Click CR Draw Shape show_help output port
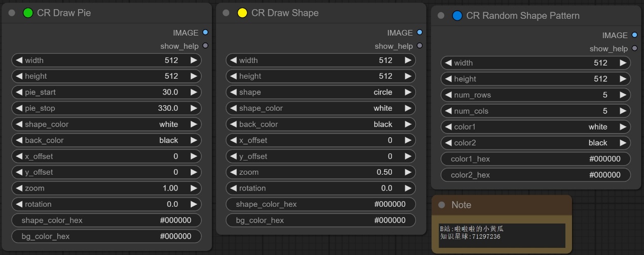The width and height of the screenshot is (644, 255). pos(419,46)
